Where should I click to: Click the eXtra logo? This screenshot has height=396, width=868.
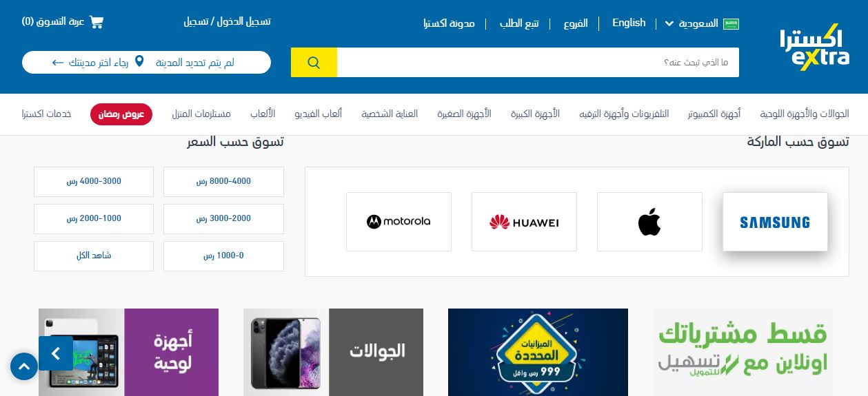point(814,48)
